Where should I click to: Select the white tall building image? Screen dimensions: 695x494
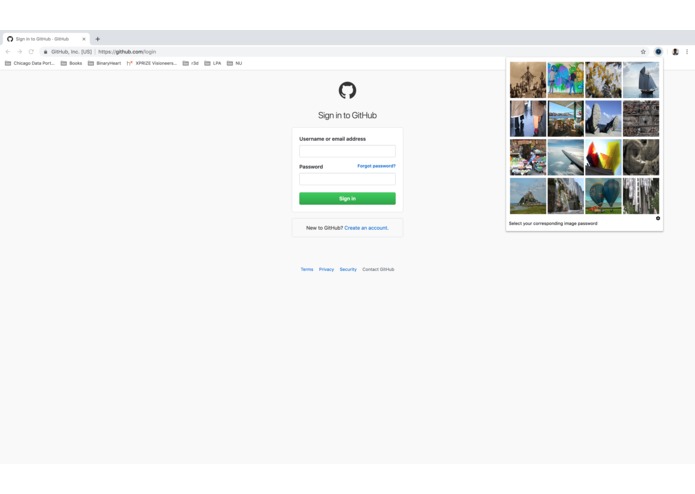(x=641, y=196)
